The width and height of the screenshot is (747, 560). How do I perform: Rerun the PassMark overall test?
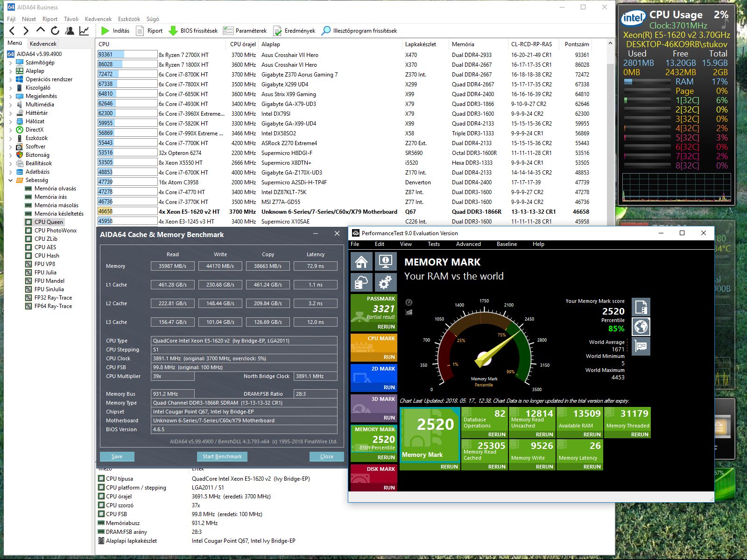coord(386,327)
